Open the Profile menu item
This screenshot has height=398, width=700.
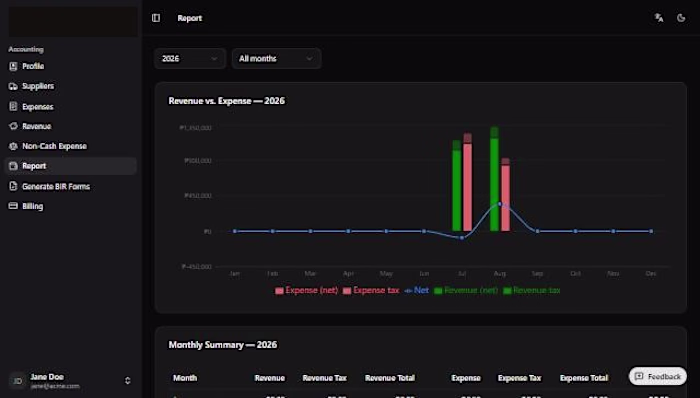pos(71,66)
